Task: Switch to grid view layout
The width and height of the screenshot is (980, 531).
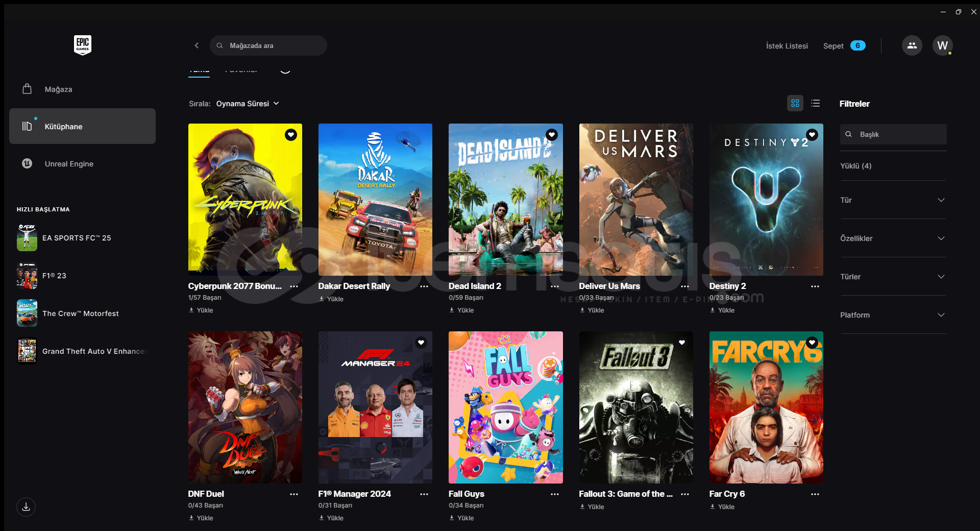Action: click(x=795, y=103)
